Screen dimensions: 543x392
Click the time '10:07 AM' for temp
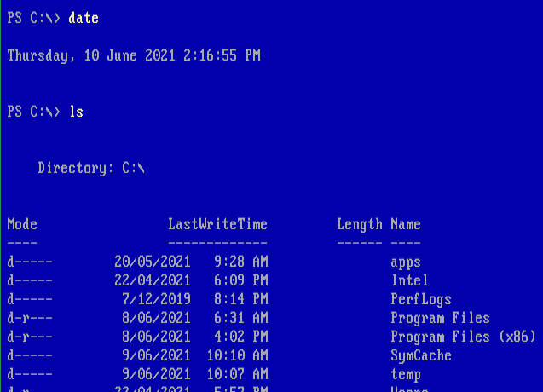tap(237, 374)
